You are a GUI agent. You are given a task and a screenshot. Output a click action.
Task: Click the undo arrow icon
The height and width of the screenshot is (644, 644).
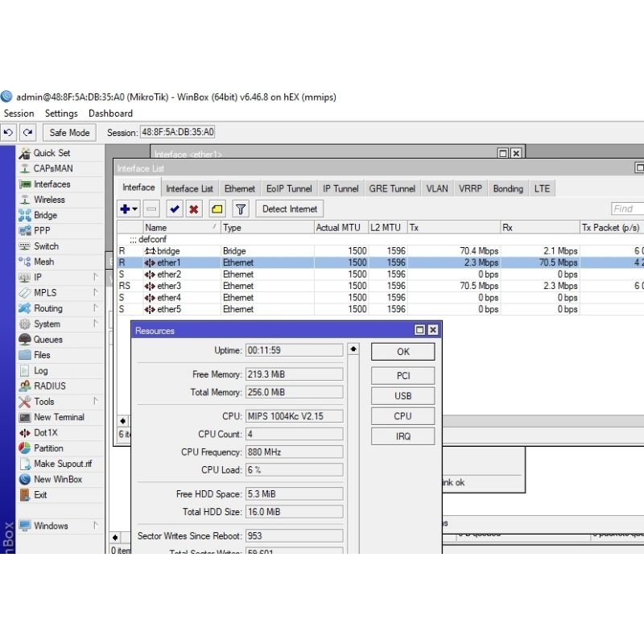click(x=9, y=133)
